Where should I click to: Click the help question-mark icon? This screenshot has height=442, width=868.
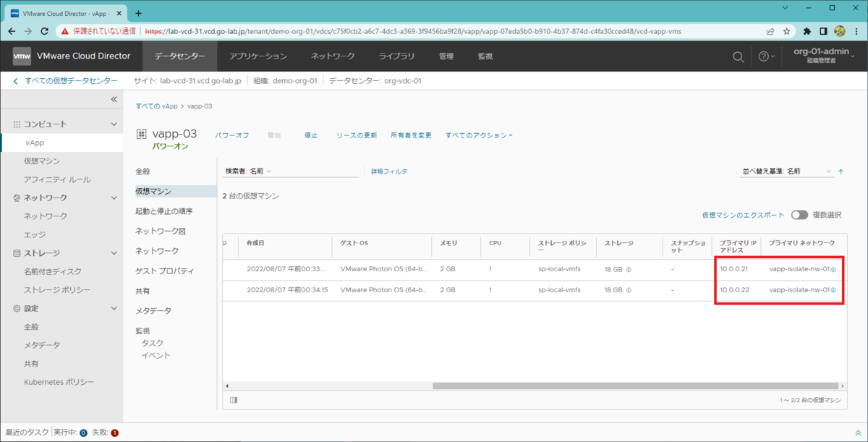pos(764,56)
